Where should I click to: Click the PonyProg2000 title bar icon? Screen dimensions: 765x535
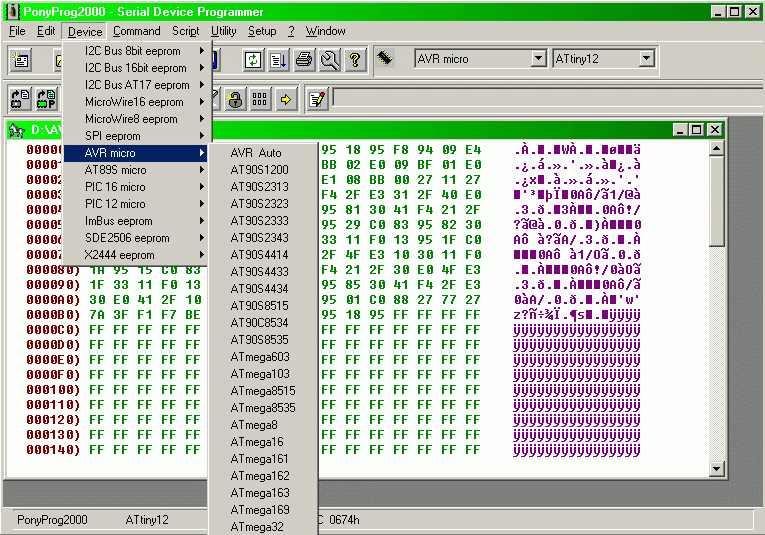pyautogui.click(x=12, y=11)
